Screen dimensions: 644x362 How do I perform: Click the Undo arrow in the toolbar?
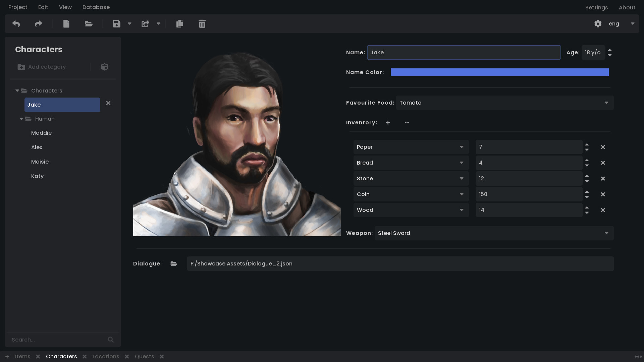click(x=16, y=23)
